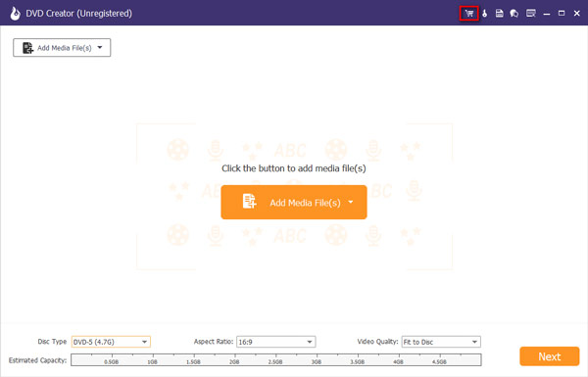
Task: Click the orange Add Media File(s) button
Action: [294, 202]
